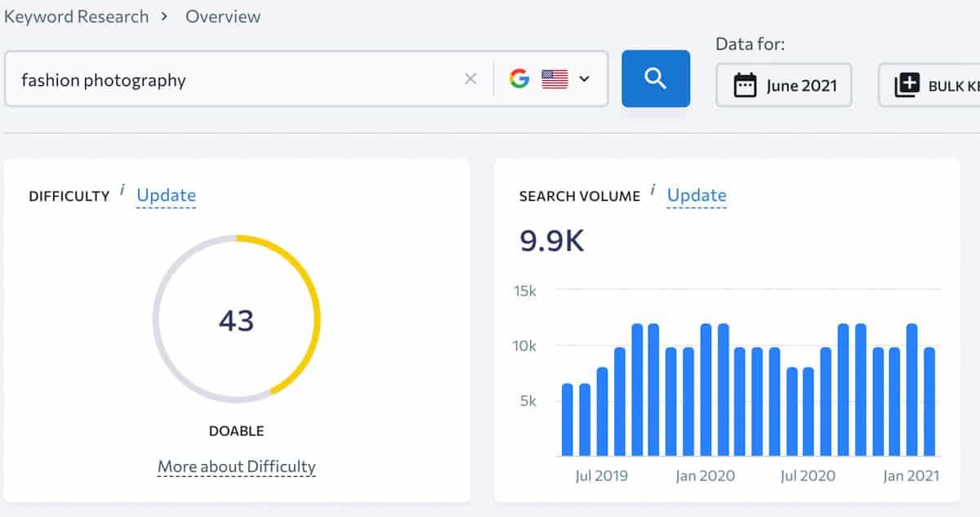Click the Update link next to Search Volume
Image resolution: width=980 pixels, height=517 pixels.
coord(697,195)
